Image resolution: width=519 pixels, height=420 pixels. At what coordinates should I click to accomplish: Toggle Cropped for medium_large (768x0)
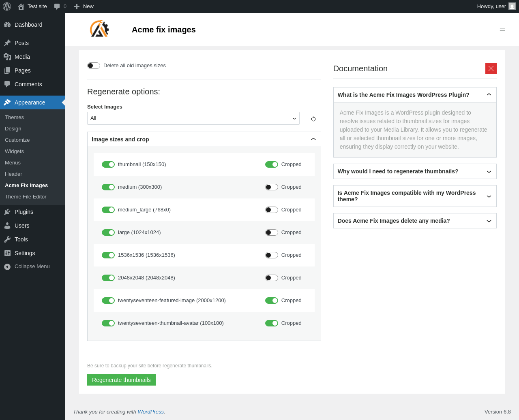pyautogui.click(x=272, y=210)
